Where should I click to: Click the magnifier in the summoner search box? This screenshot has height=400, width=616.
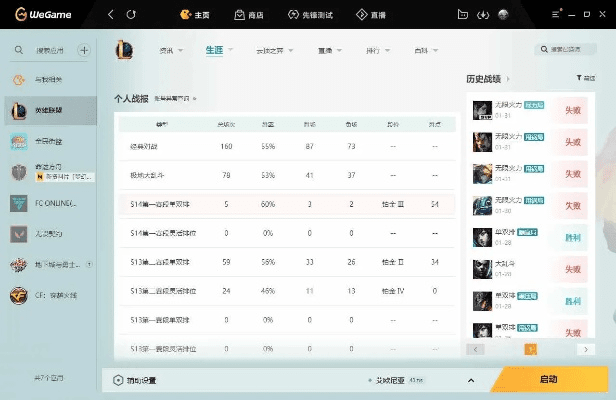point(544,49)
